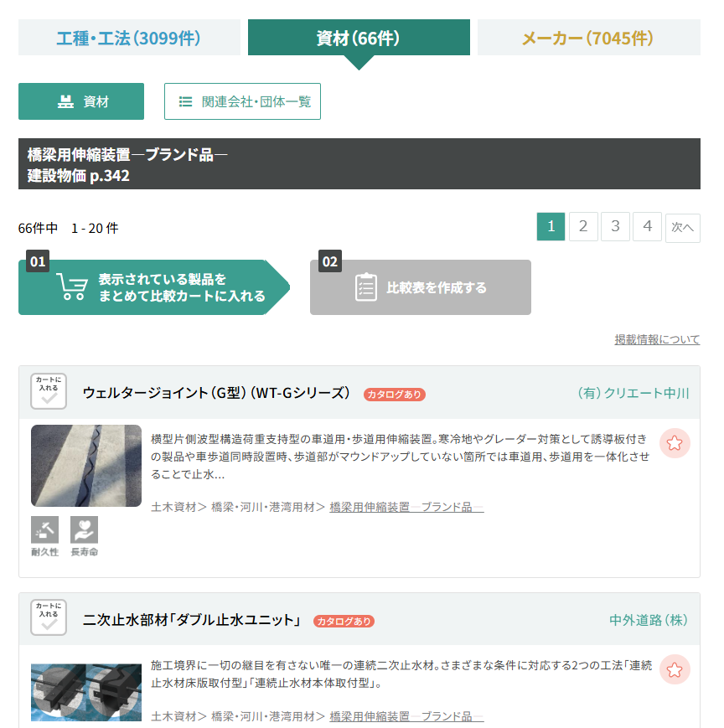Open 関連会社・団体一覧 list button
Image resolution: width=724 pixels, height=728 pixels.
[x=242, y=101]
